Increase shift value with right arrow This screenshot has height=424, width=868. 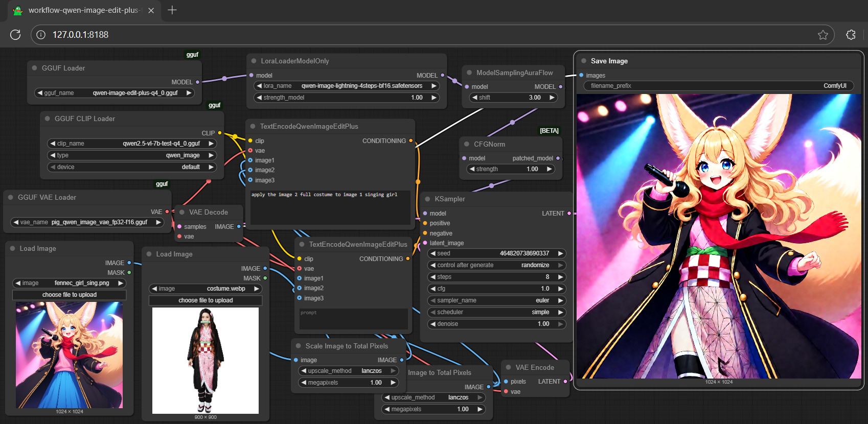[x=552, y=98]
